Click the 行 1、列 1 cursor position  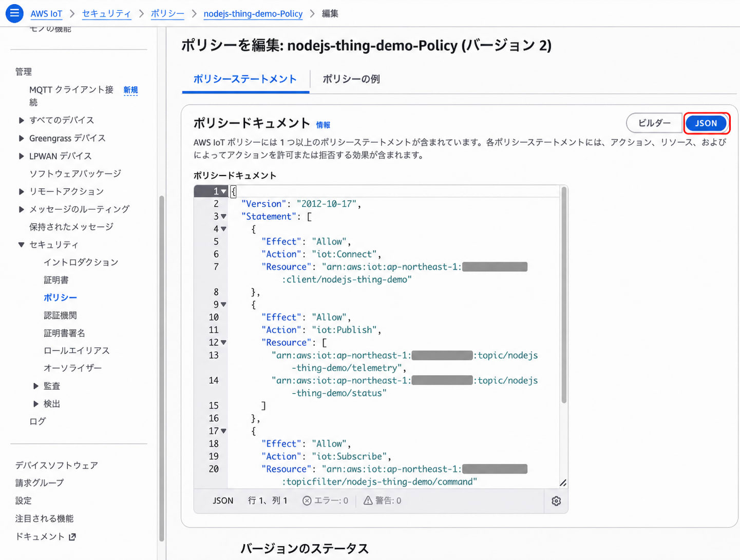[268, 500]
